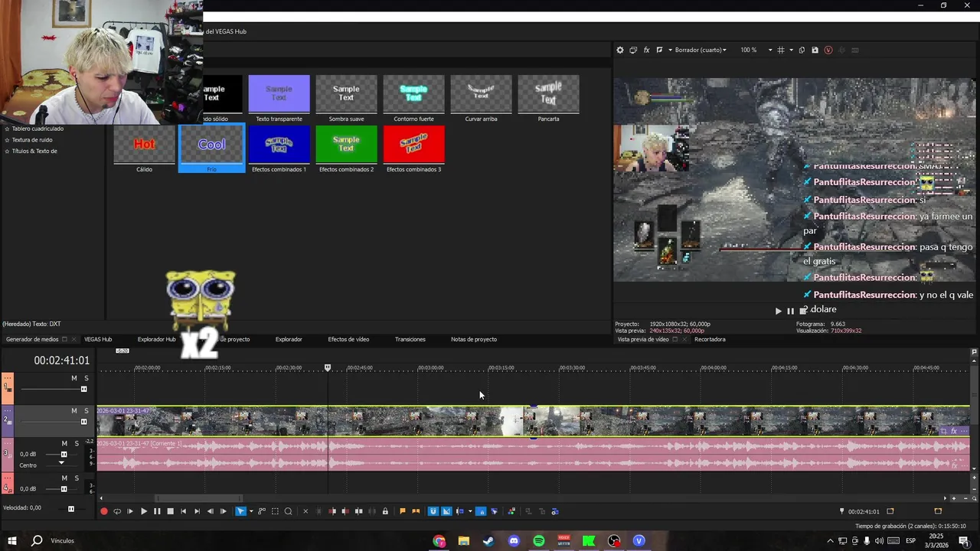980x551 pixels.
Task: Select the Normal edit arrow tool
Action: [x=240, y=511]
